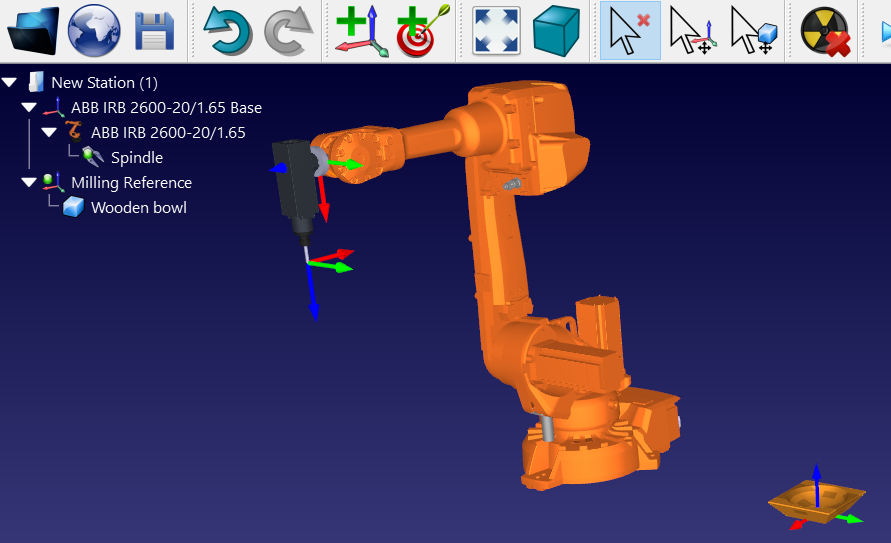Open a file with the folder icon
The width and height of the screenshot is (891, 543).
point(33,31)
